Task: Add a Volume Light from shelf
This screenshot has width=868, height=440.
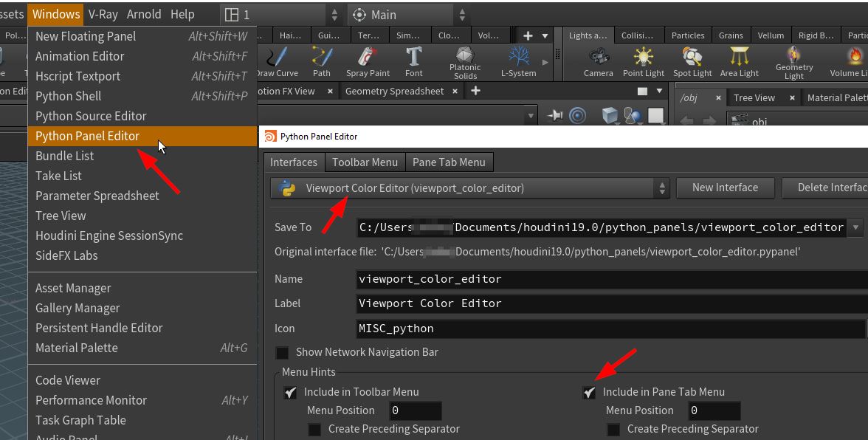Action: tap(850, 61)
